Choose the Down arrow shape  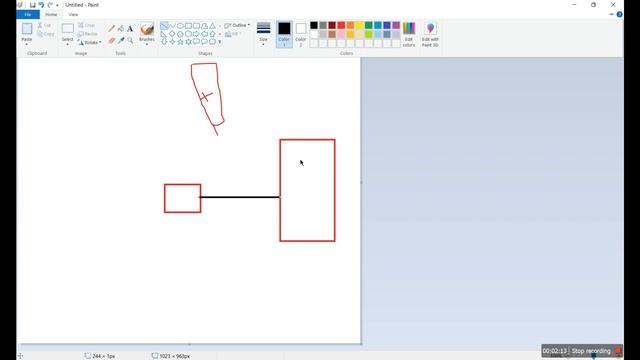coord(164,42)
